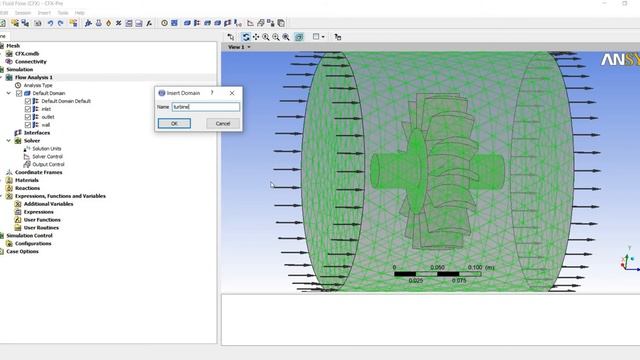
Task: Select Solver Control in tree
Action: [x=47, y=157]
